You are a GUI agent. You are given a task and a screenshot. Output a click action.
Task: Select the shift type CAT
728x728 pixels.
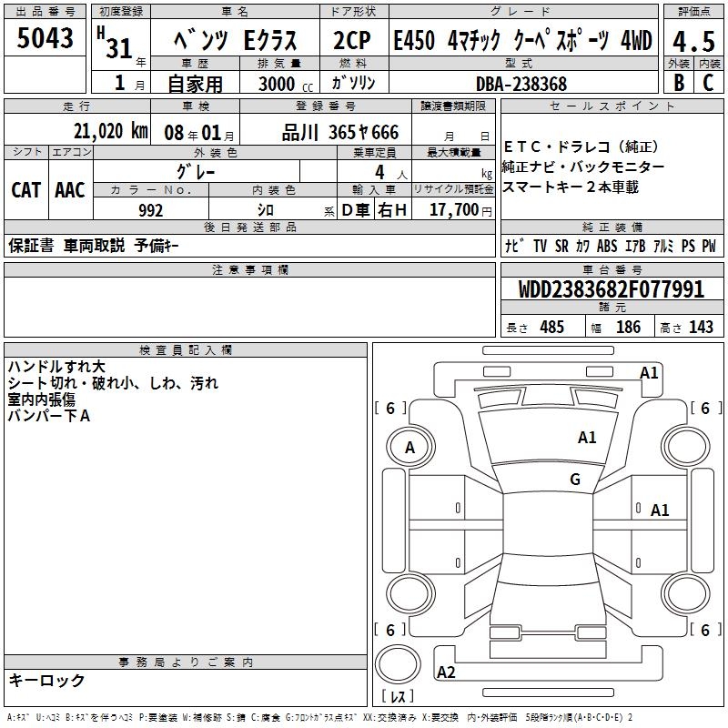[x=26, y=190]
